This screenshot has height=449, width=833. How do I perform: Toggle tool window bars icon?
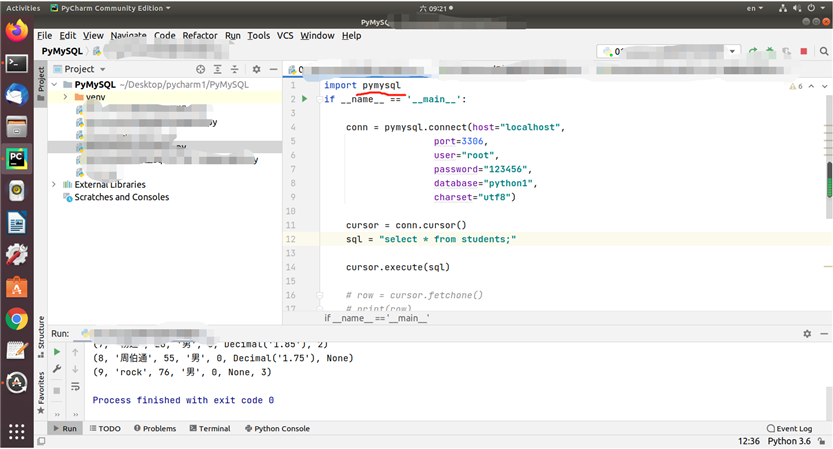click(x=41, y=441)
